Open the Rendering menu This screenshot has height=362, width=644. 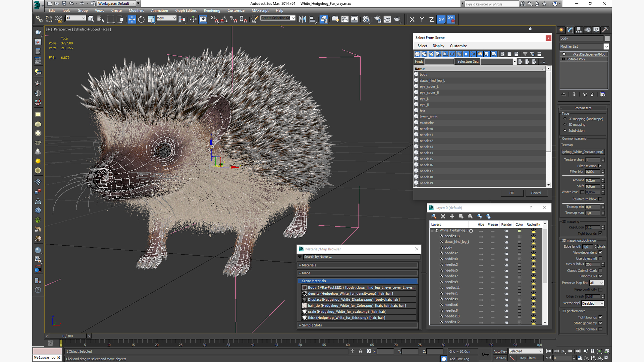tap(212, 10)
